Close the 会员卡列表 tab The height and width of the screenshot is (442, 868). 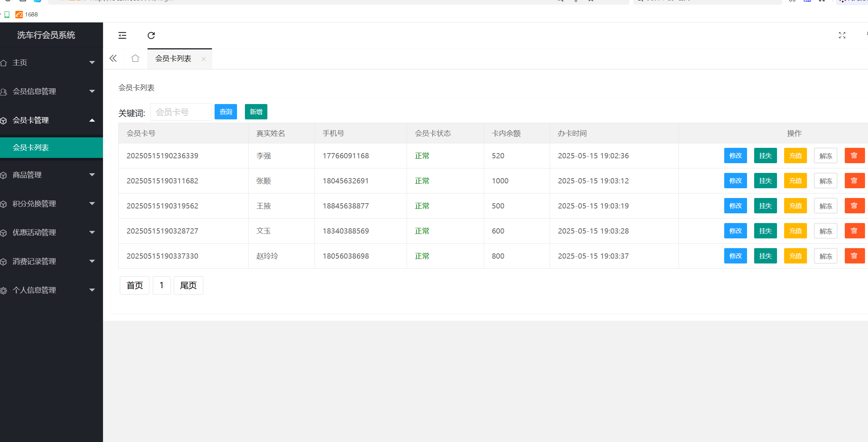click(204, 59)
